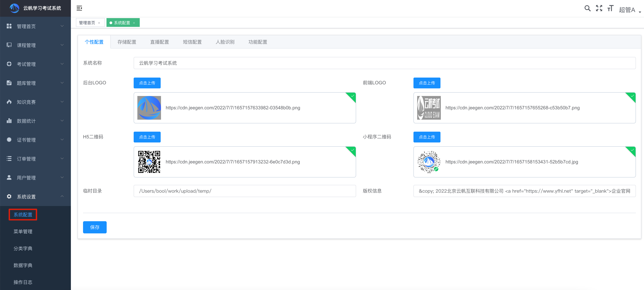The image size is (644, 290).
Task: Open the search magnifier icon
Action: coord(587,8)
